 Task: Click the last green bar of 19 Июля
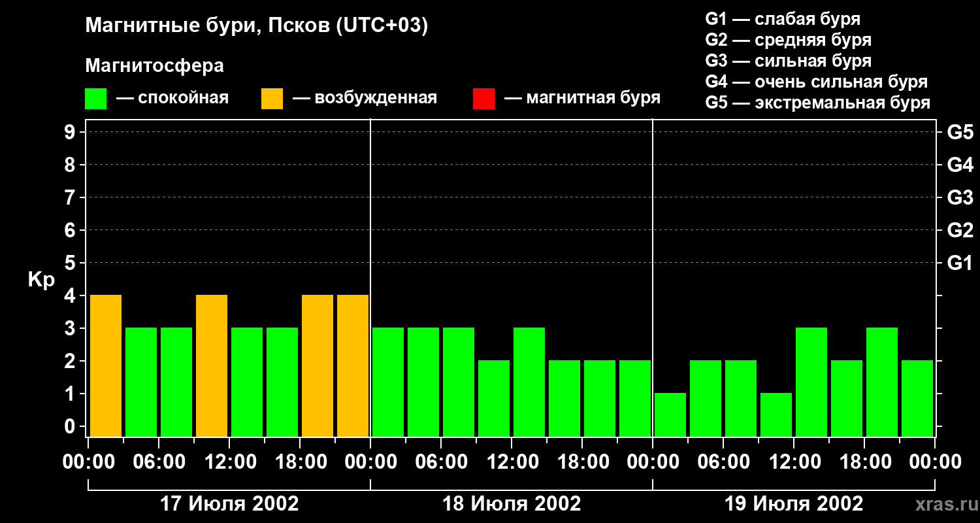point(917,398)
